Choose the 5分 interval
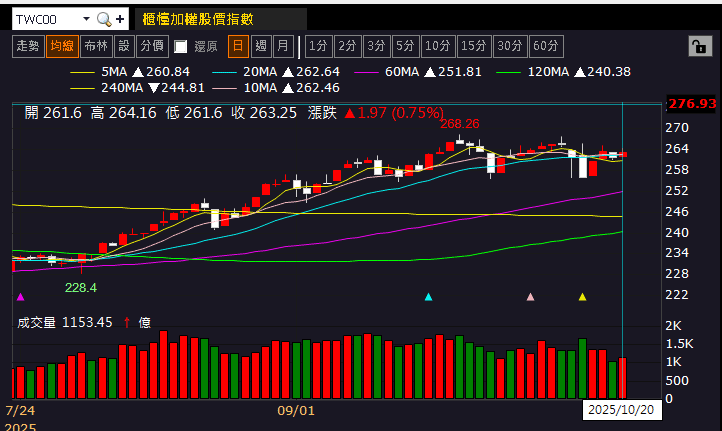Image resolution: width=722 pixels, height=431 pixels. point(406,46)
